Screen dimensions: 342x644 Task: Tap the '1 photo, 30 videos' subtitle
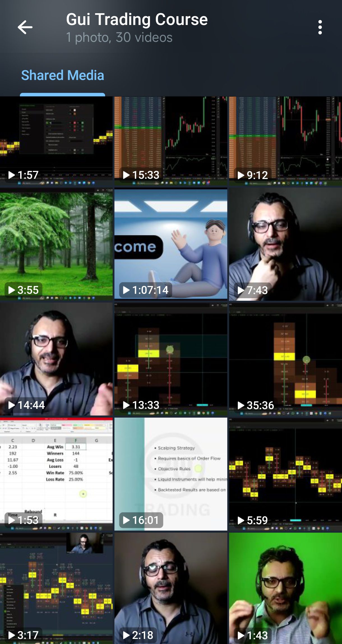pos(119,38)
